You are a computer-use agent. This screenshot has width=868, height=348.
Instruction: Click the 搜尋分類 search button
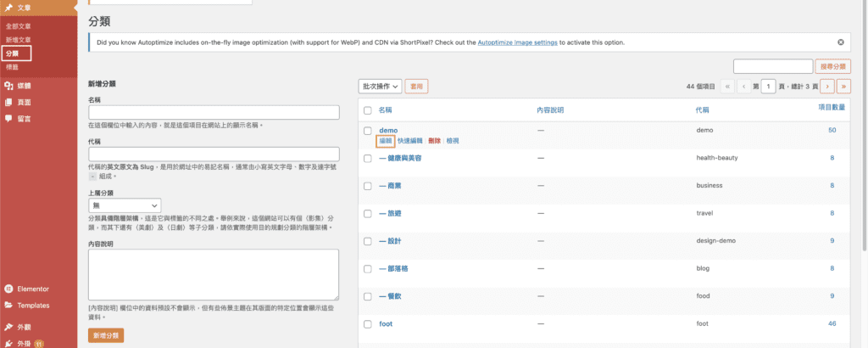833,66
